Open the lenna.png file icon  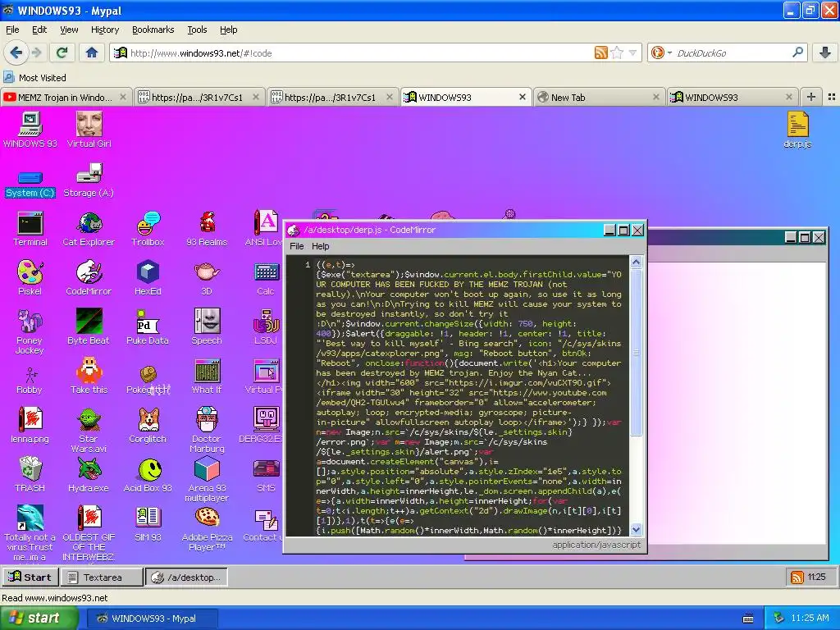tap(30, 426)
